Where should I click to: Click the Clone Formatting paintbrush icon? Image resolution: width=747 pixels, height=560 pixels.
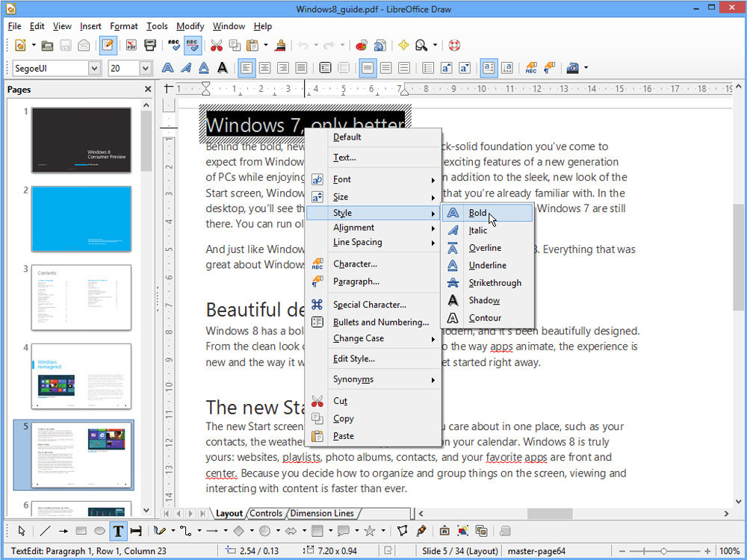(280, 46)
